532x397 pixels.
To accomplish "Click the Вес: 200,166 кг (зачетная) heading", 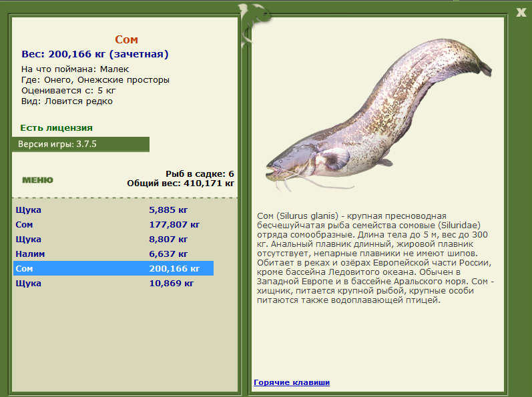I will coord(95,54).
